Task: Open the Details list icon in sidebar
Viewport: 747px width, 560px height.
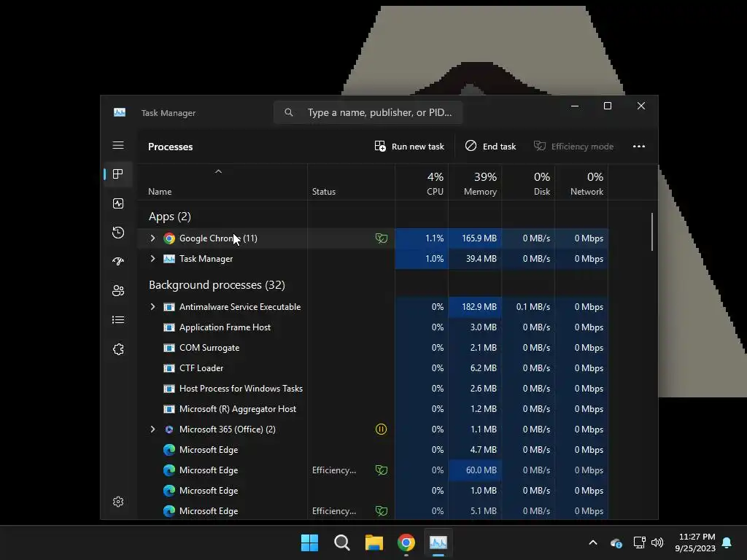Action: pos(118,319)
